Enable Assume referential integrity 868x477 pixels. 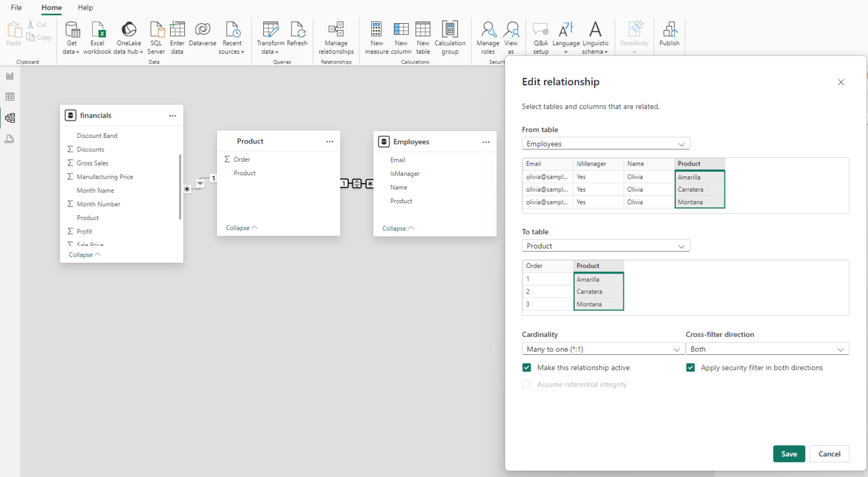526,384
